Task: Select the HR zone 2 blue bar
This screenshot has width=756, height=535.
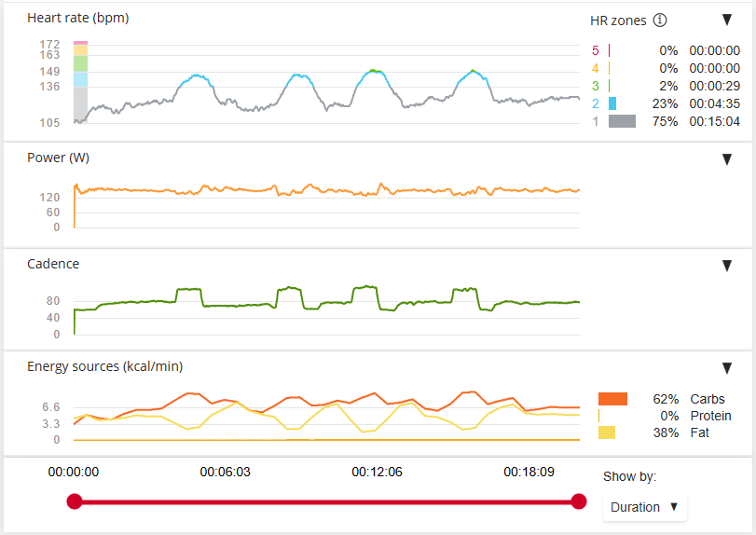Action: [612, 103]
